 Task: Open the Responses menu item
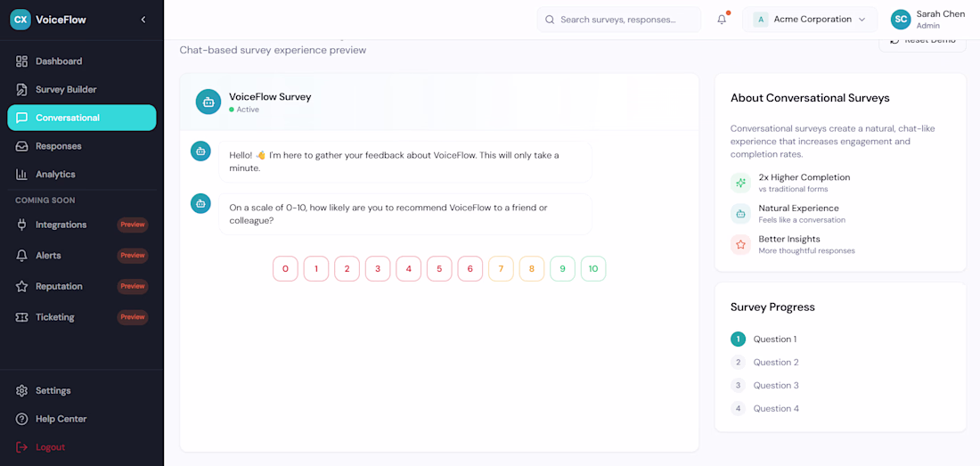tap(59, 146)
